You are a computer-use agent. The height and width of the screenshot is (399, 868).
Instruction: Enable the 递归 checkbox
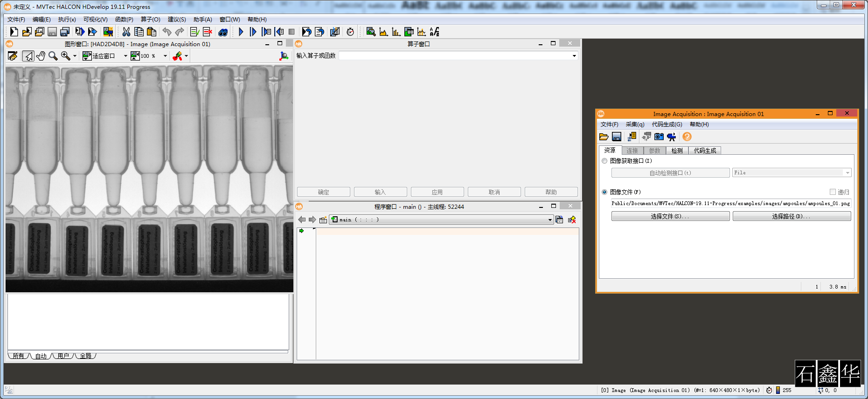click(x=833, y=192)
